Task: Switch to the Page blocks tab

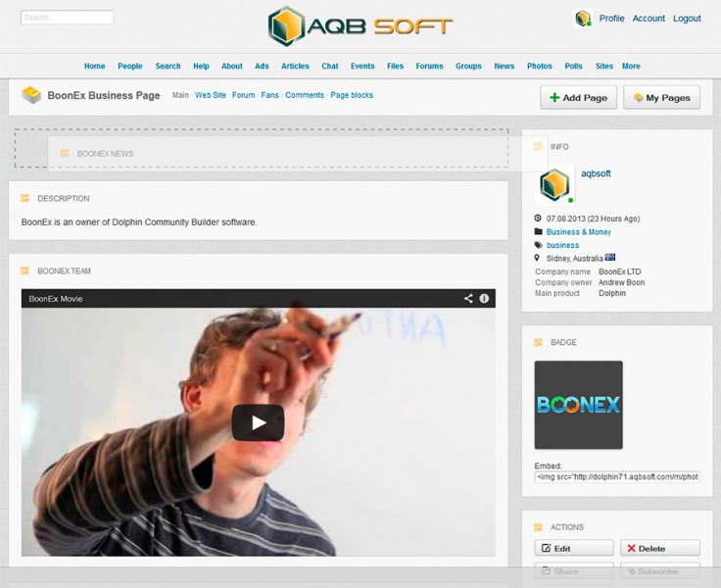Action: [352, 95]
